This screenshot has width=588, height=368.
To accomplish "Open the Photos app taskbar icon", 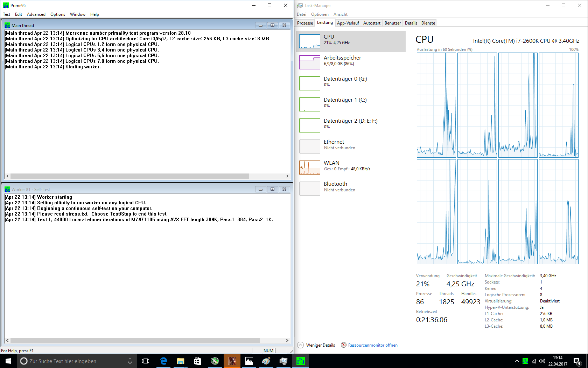I will coord(249,361).
